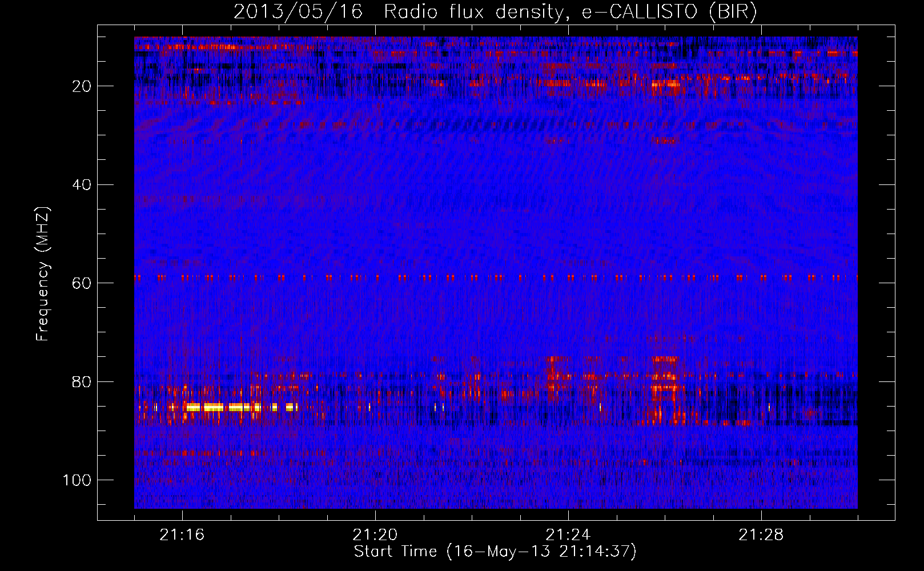This screenshot has height=571, width=924.
Task: Click the 'Start Time (16-May-13 21:14:37)' x-axis label
Action: coord(495,552)
